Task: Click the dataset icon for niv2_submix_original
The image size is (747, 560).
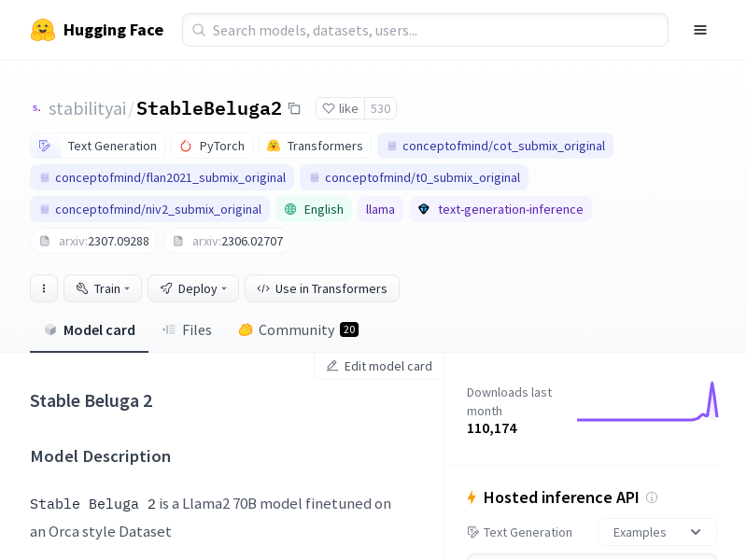Action: point(44,209)
